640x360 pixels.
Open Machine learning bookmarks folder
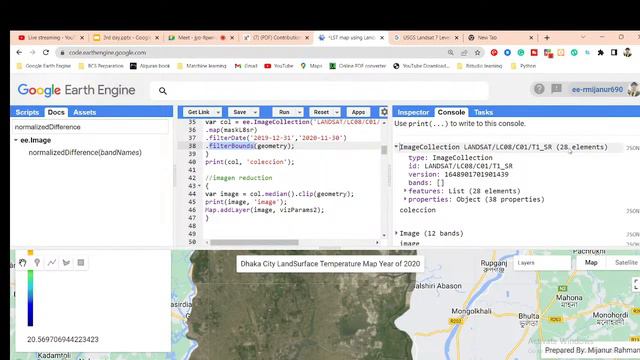point(202,66)
